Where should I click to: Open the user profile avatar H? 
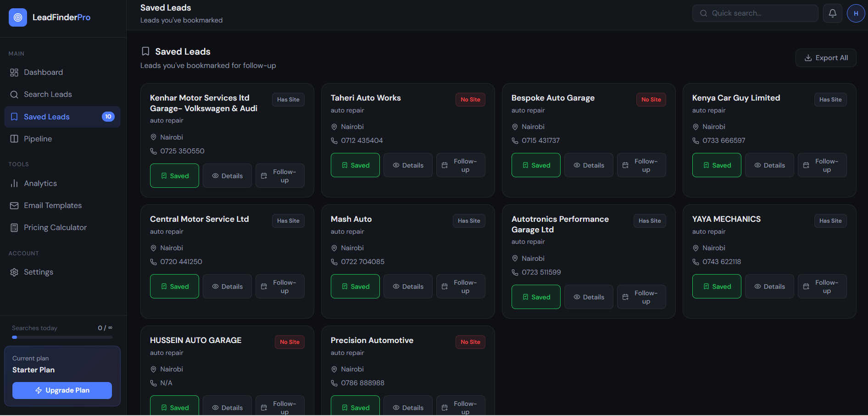tap(856, 13)
